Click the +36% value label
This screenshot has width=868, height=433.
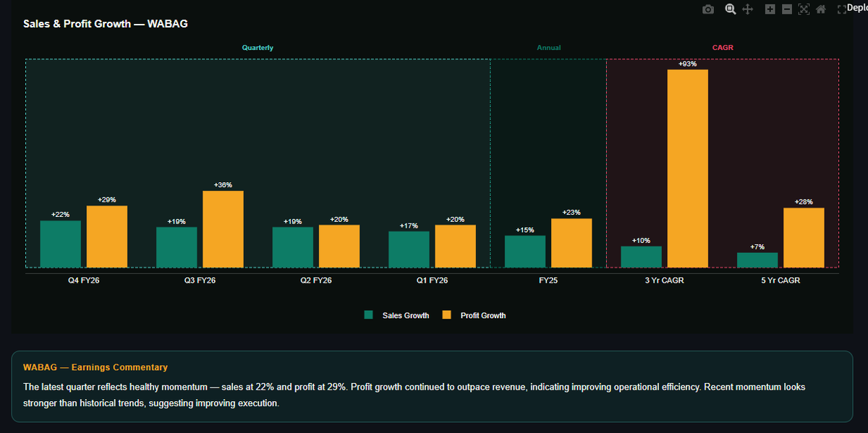pos(223,185)
